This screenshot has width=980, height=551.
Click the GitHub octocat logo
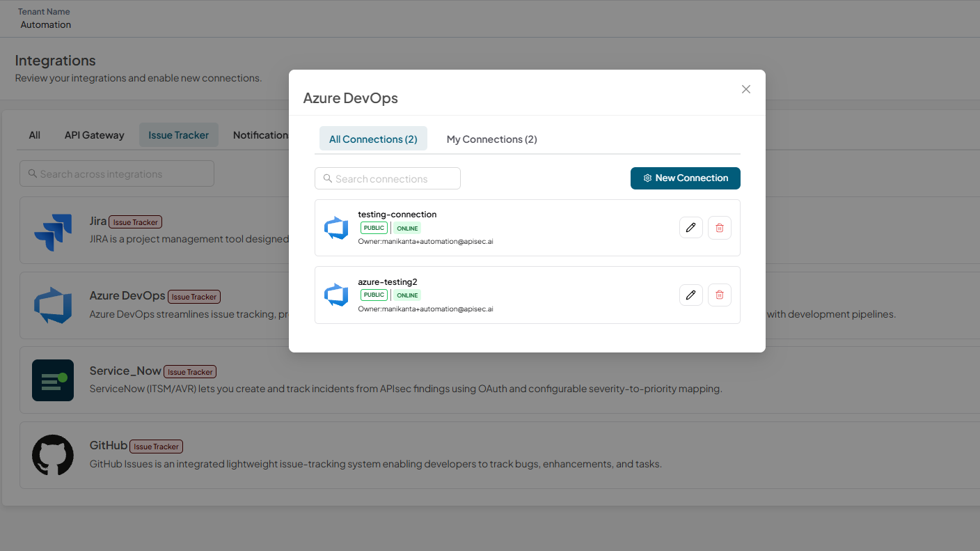click(x=53, y=455)
